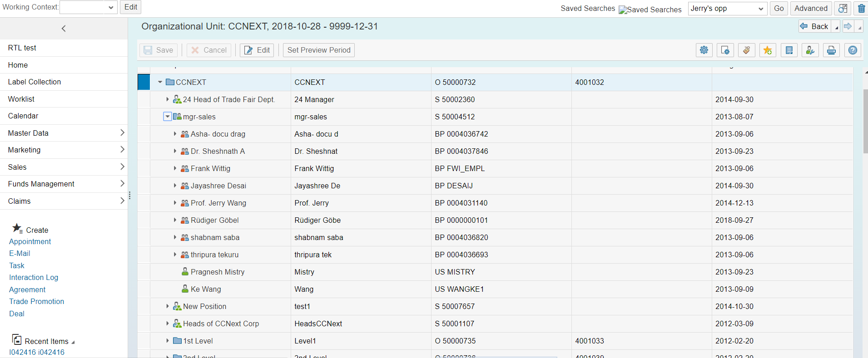Click the Edit button in the toolbar
Screen dimensions: 868x358
(257, 50)
